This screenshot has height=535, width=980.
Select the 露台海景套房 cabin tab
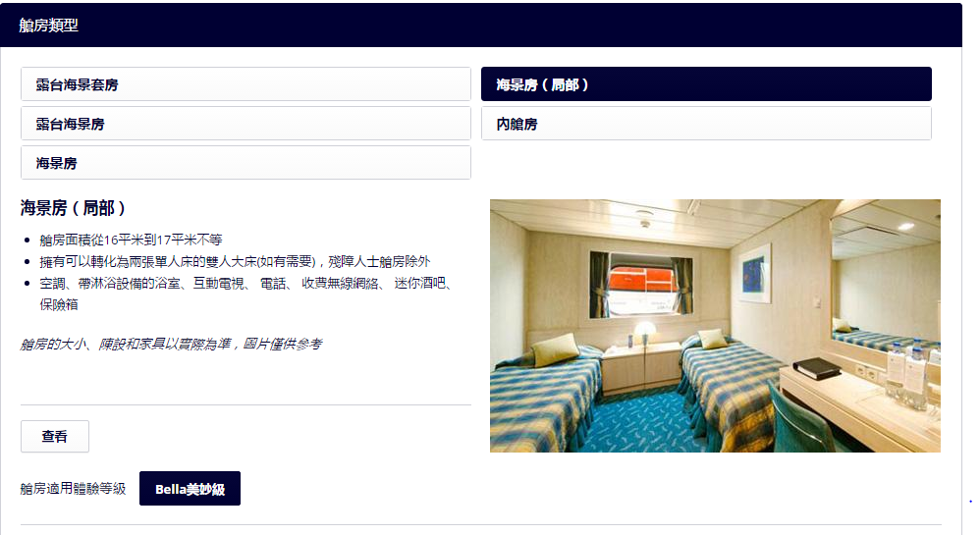245,84
